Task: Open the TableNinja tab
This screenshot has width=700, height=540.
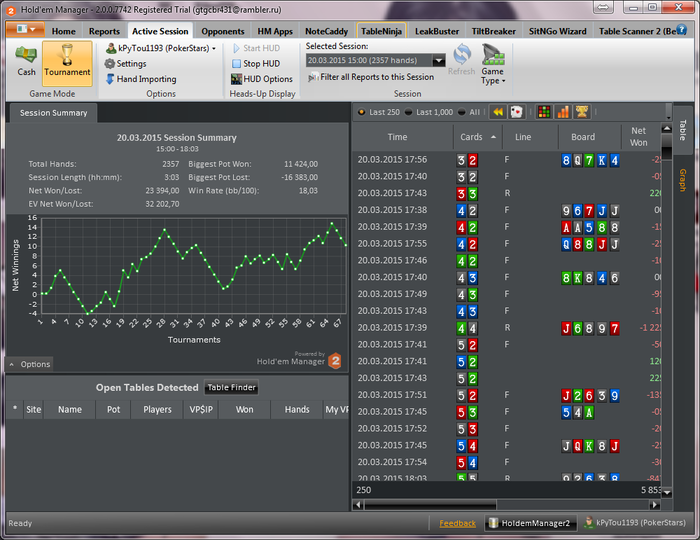Action: click(381, 31)
